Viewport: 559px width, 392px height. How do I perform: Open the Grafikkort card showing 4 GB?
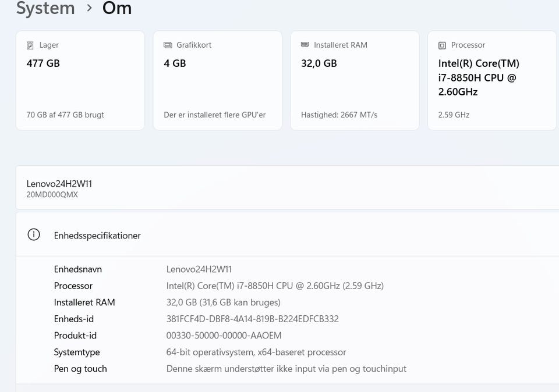click(217, 81)
